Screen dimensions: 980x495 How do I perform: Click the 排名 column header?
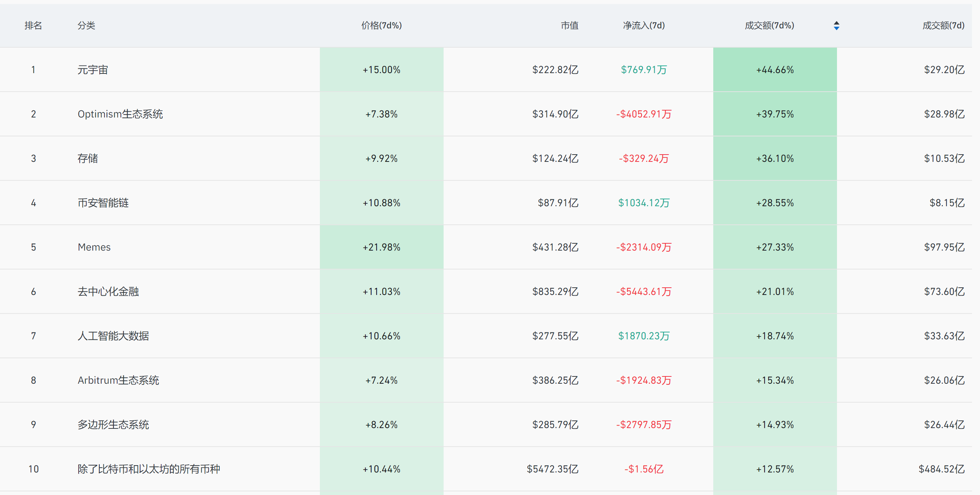[33, 25]
